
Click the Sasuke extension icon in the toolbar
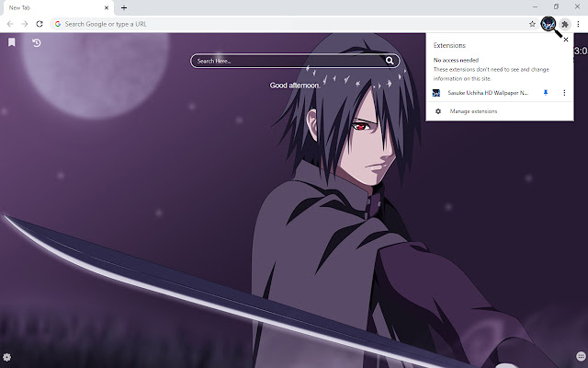[x=548, y=24]
